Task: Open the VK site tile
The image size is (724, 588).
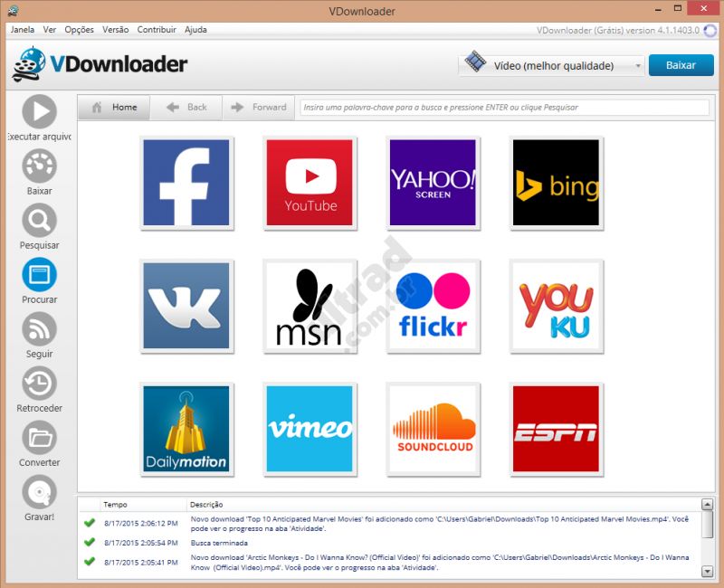Action: coord(186,306)
